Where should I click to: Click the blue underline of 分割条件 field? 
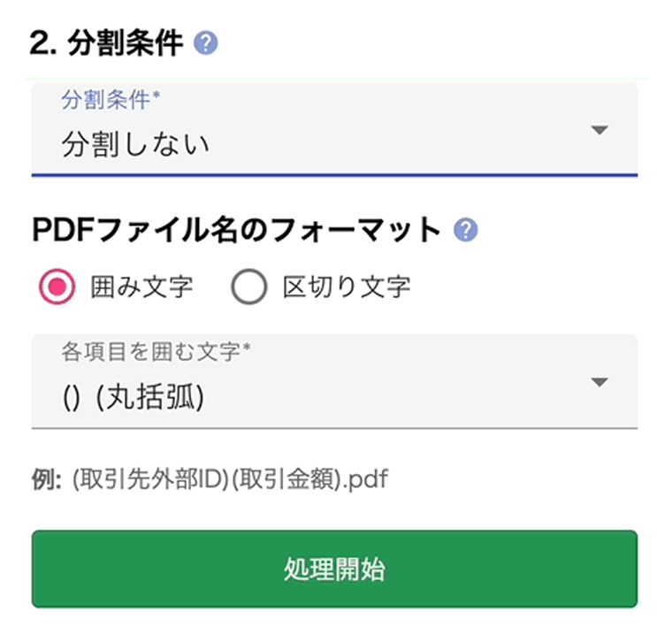tap(334, 174)
